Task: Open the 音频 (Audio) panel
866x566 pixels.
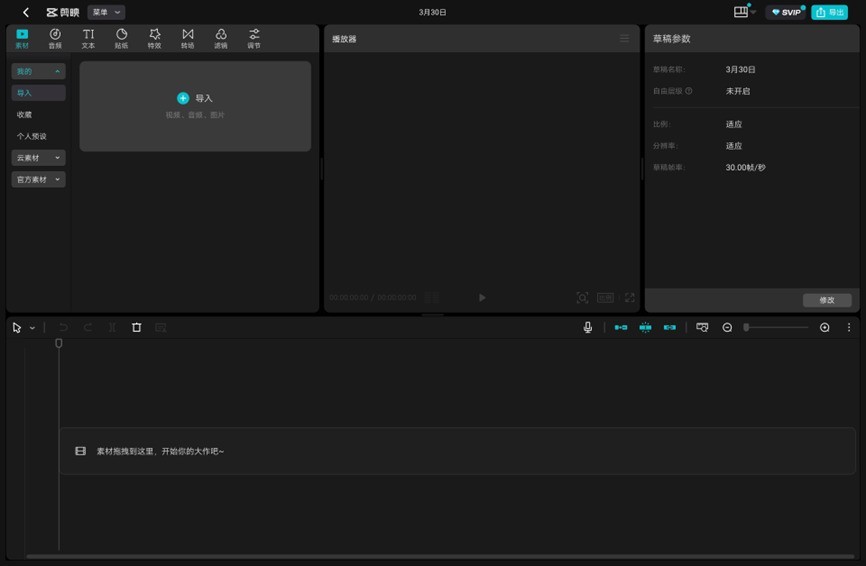Action: coord(55,38)
